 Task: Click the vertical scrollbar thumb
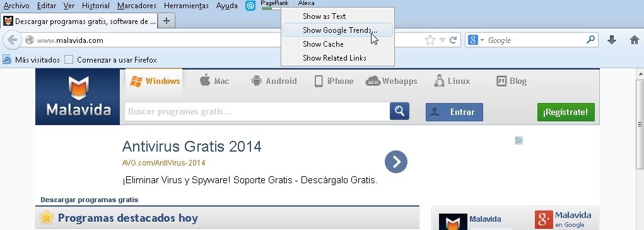coord(640,124)
